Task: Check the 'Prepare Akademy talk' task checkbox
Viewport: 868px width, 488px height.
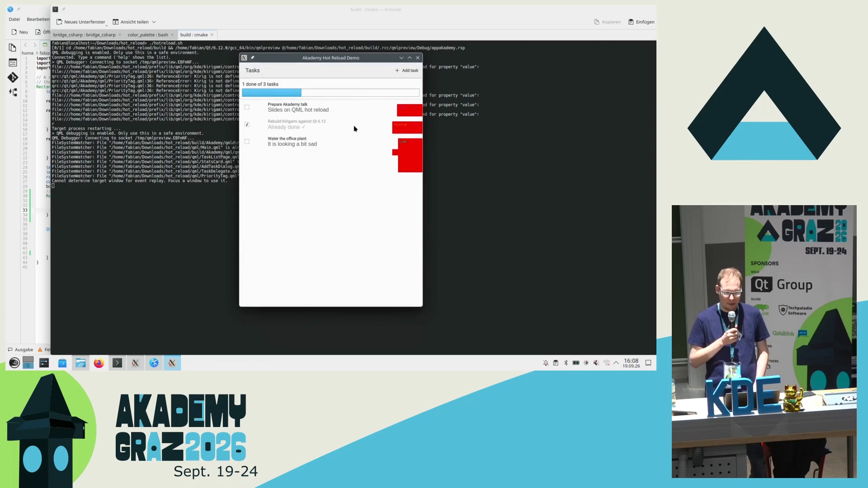Action: [247, 107]
